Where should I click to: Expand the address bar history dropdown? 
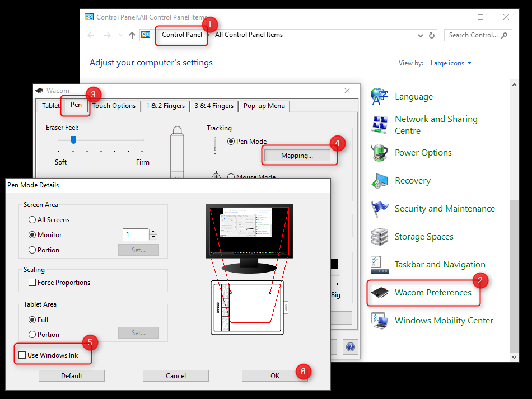[420, 36]
